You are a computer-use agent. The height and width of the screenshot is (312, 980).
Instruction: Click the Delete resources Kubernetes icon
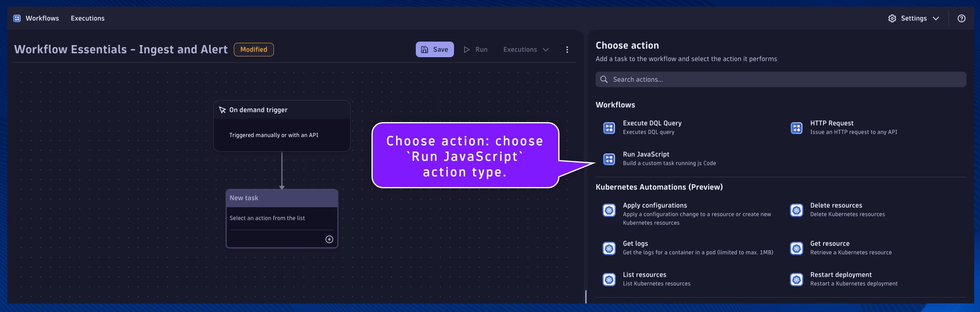797,210
